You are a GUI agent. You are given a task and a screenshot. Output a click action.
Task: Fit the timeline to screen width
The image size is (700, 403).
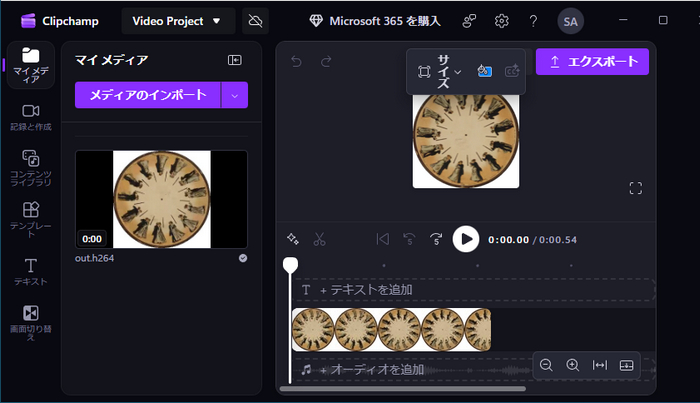(x=600, y=365)
